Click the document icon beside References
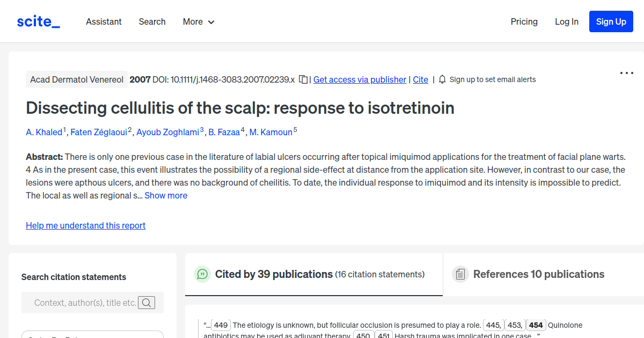Viewport: 644px width, 338px height. [460, 274]
